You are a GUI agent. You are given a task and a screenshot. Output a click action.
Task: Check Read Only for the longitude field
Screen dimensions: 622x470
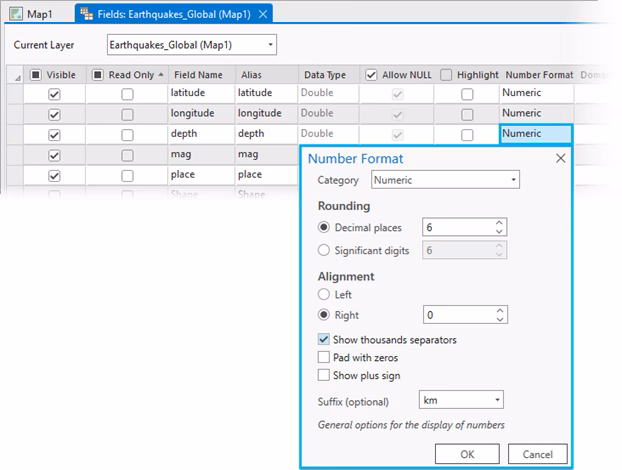pos(127,115)
